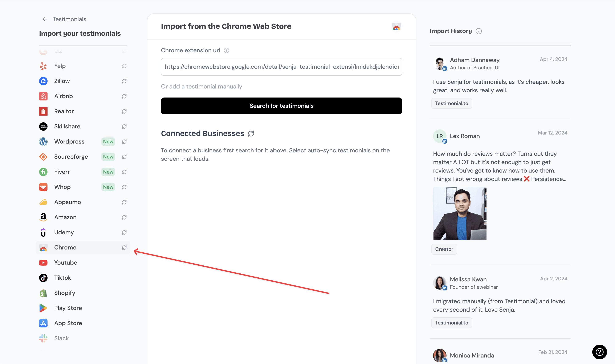Choose the Airbnb logo icon
Viewport: 615px width, 364px height.
coord(44,96)
